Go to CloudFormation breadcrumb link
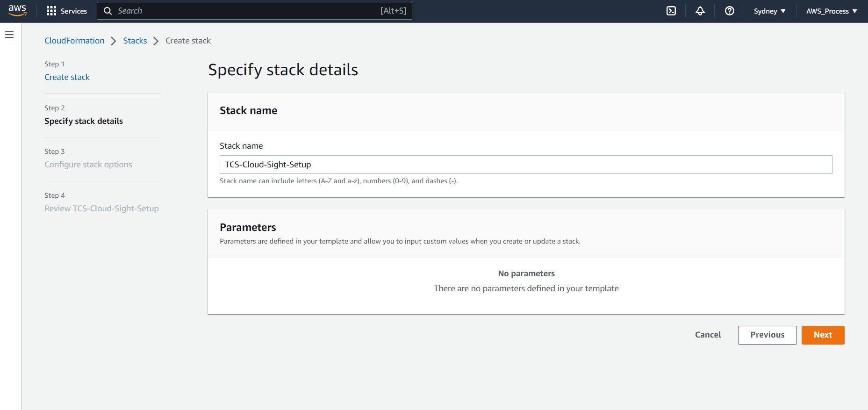 point(74,41)
